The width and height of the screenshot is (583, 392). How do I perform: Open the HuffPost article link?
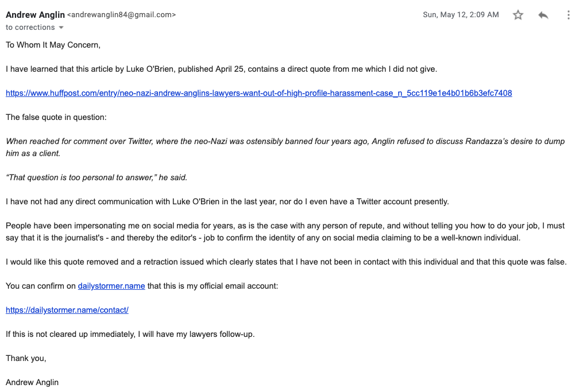[258, 93]
